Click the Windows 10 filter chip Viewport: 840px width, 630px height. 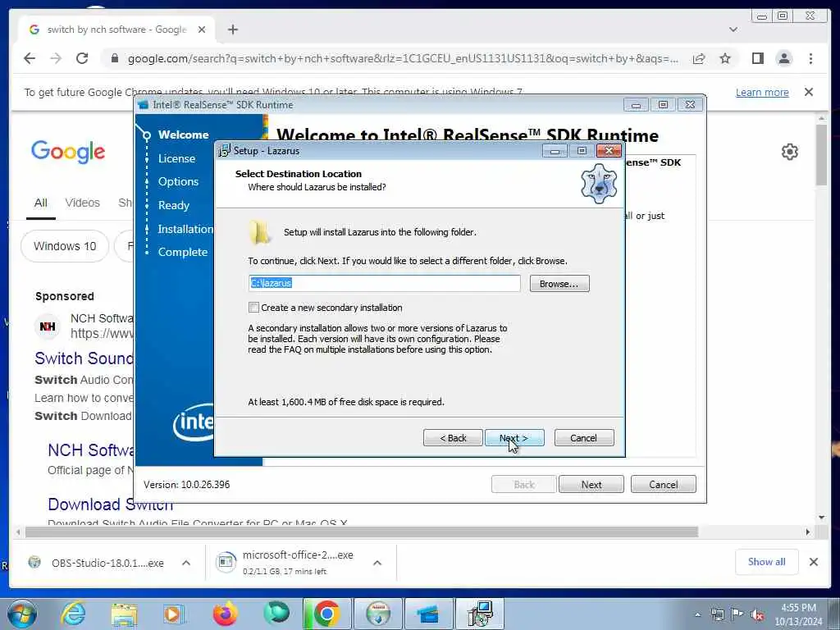[x=65, y=246]
